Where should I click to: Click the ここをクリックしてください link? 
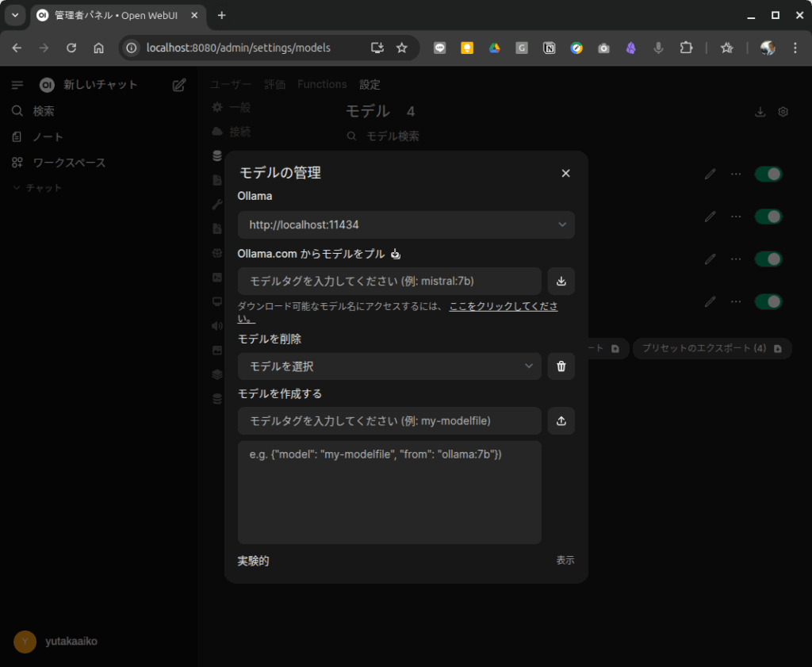point(503,306)
